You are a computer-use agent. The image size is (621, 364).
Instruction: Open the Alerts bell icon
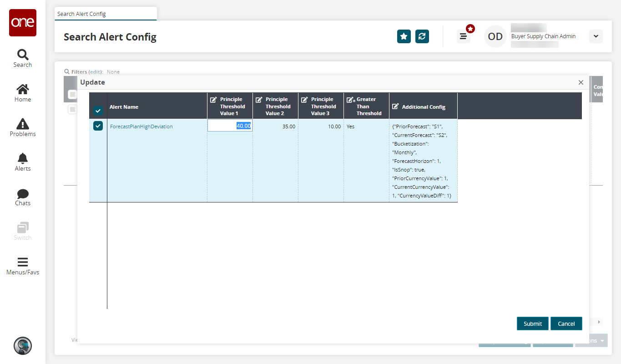pos(23,162)
